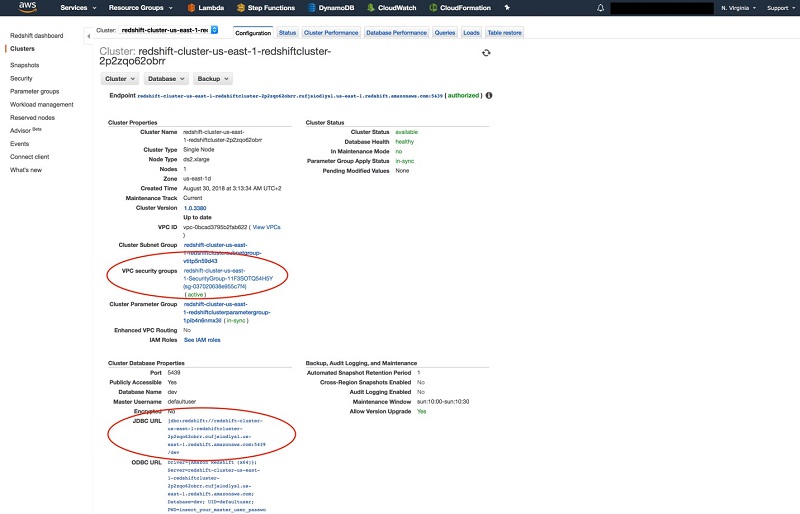
Task: Open Advisor Beta in the sidebar
Action: 26,131
